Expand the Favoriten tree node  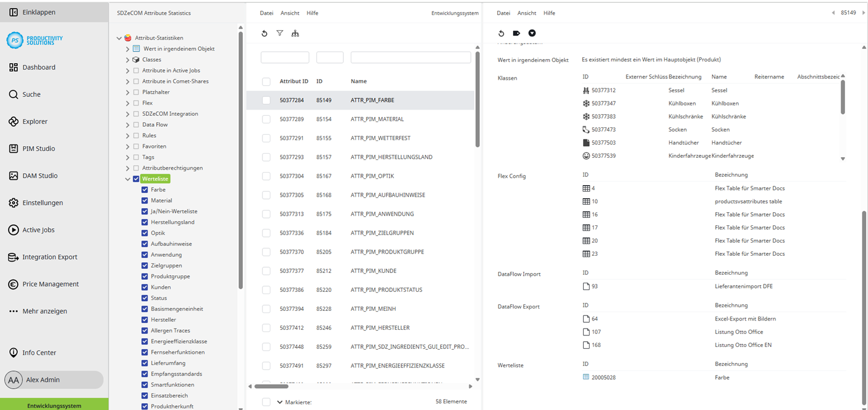point(129,146)
